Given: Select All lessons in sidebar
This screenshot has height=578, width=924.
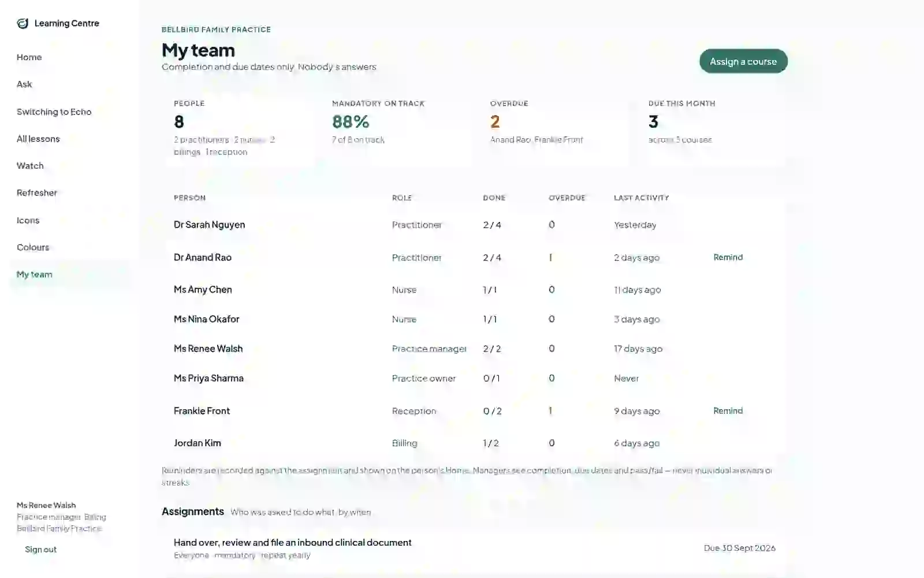Looking at the screenshot, I should coord(38,139).
